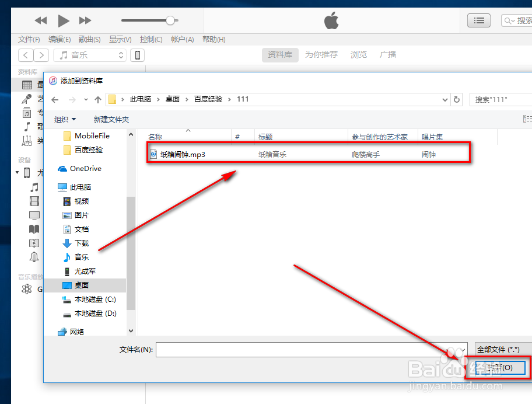The image size is (532, 404).
Task: Click the navigation pane scroll down arrow
Action: 131,330
